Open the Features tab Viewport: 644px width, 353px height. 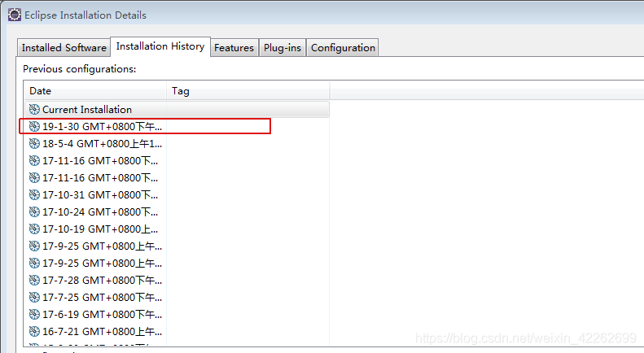point(234,48)
